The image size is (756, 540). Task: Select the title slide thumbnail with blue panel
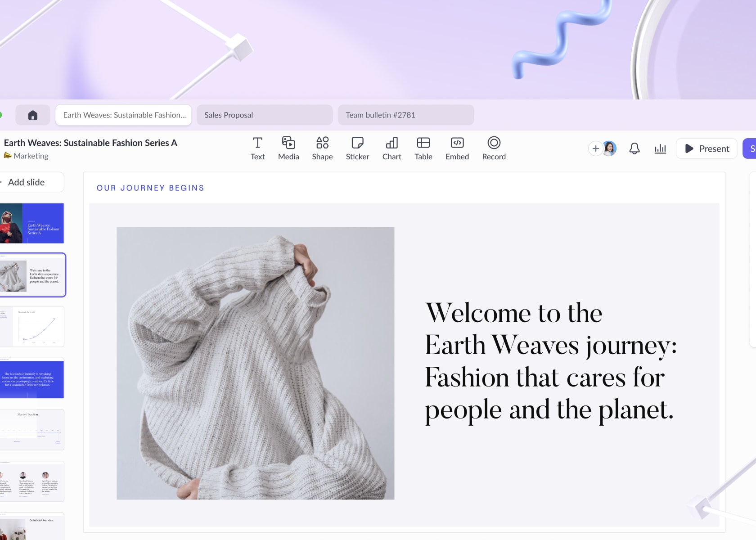32,223
